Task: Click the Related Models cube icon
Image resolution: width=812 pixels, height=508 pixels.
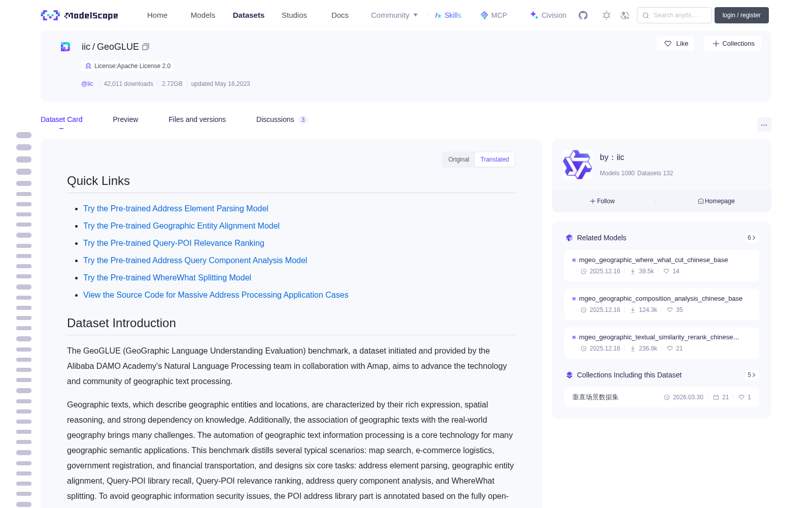Action: (569, 238)
